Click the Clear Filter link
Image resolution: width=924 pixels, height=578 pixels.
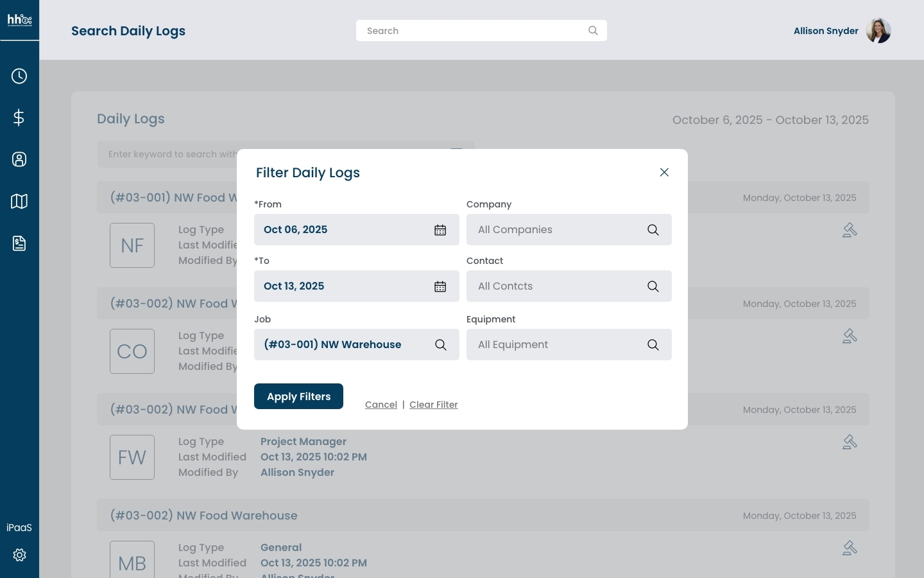point(434,405)
